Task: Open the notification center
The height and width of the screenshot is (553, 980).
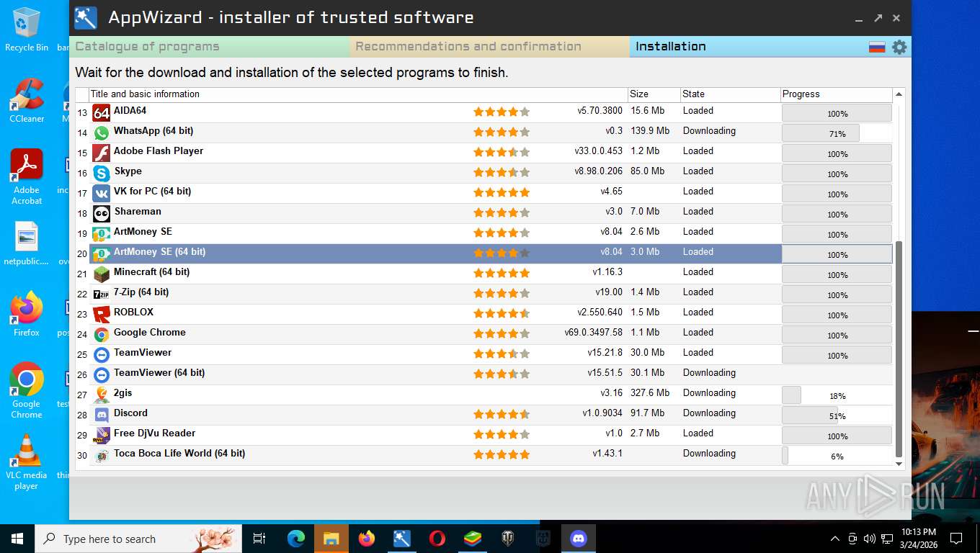Action: (x=956, y=539)
